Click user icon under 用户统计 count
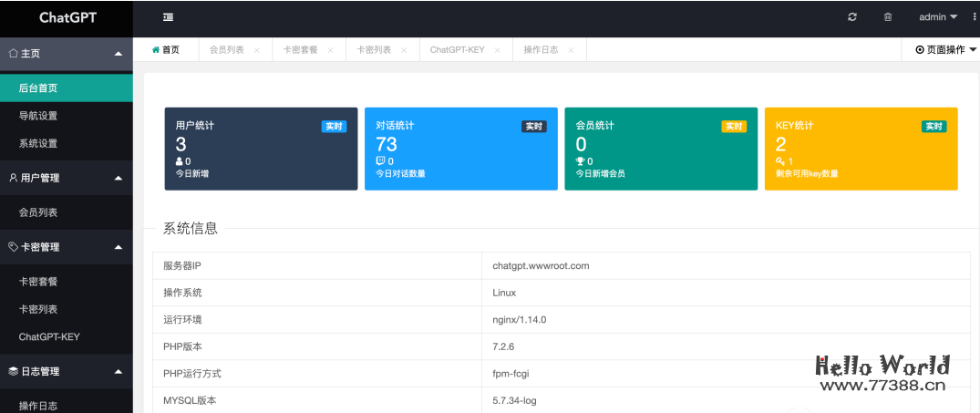 point(180,161)
